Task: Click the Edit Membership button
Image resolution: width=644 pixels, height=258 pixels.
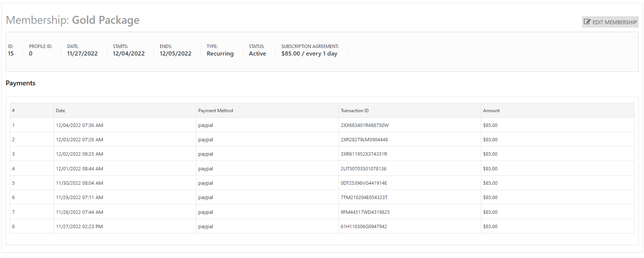Action: point(610,22)
